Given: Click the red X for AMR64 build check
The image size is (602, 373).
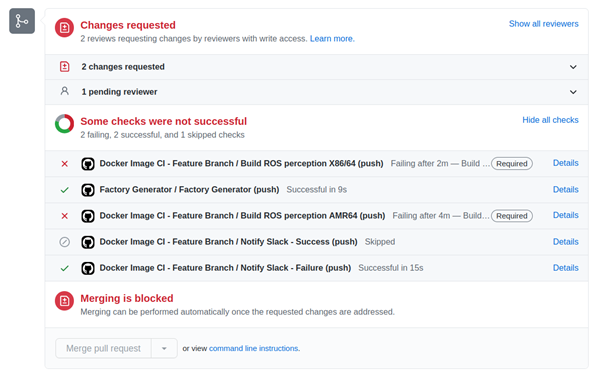Looking at the screenshot, I should 64,216.
